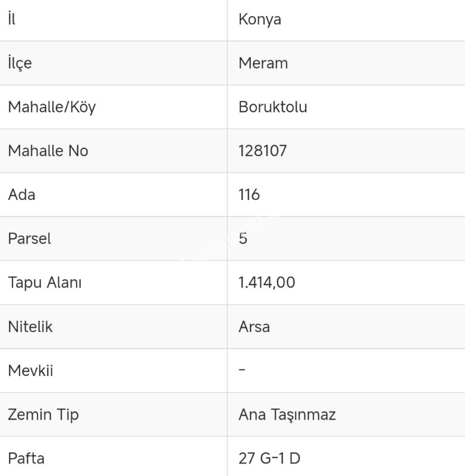The height and width of the screenshot is (476, 465).
Task: Click the Konya value in İl row
Action: 260,20
